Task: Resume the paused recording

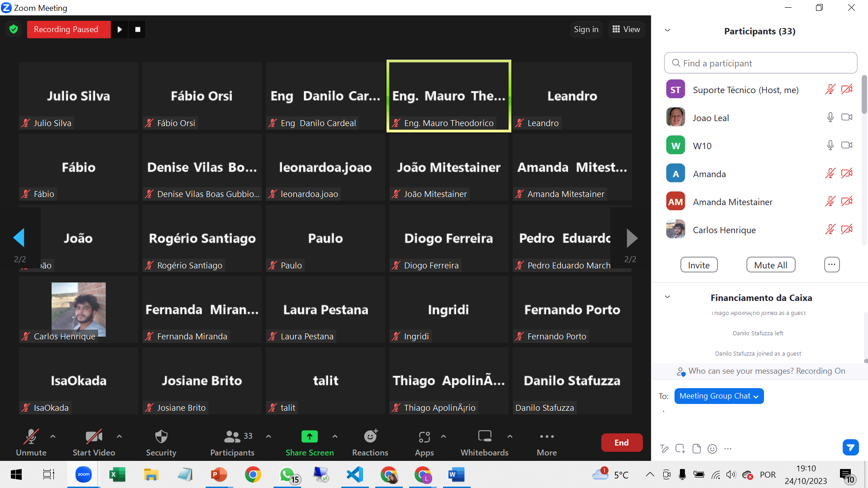Action: [x=120, y=29]
